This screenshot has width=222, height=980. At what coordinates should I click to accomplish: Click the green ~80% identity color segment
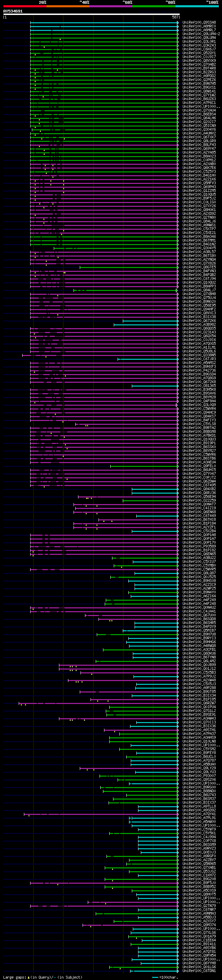coord(154,7)
